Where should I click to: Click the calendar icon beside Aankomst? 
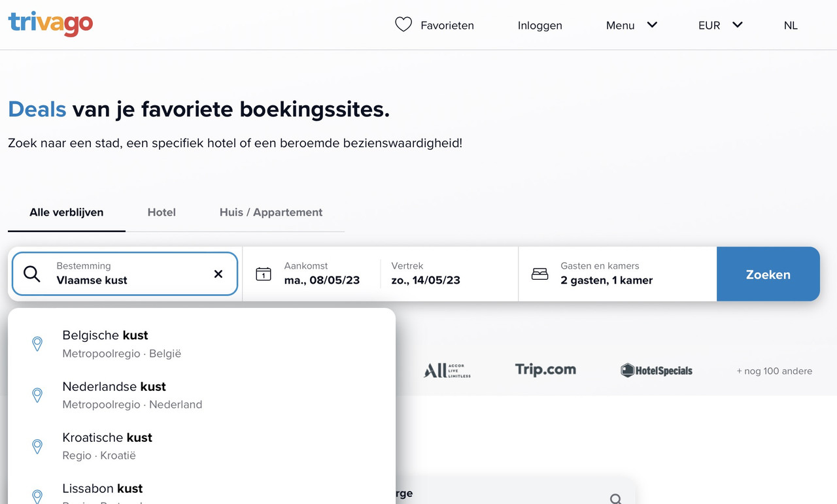(x=264, y=274)
